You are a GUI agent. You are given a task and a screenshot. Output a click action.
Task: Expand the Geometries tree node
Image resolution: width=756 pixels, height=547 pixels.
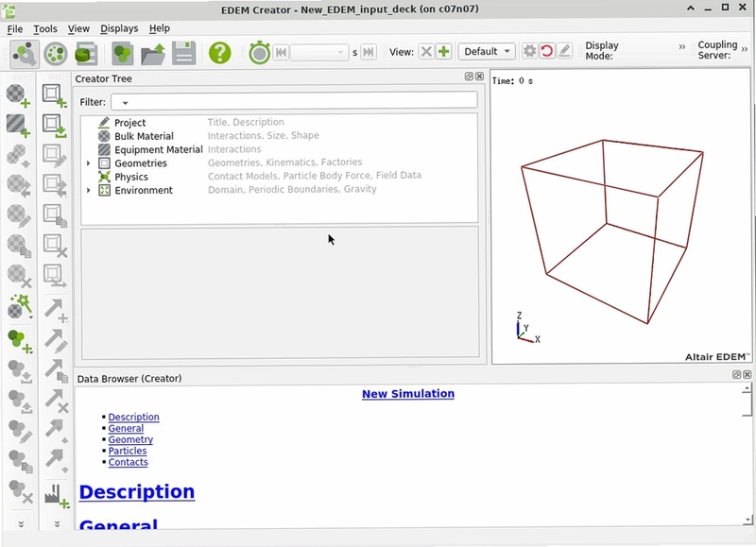point(88,163)
